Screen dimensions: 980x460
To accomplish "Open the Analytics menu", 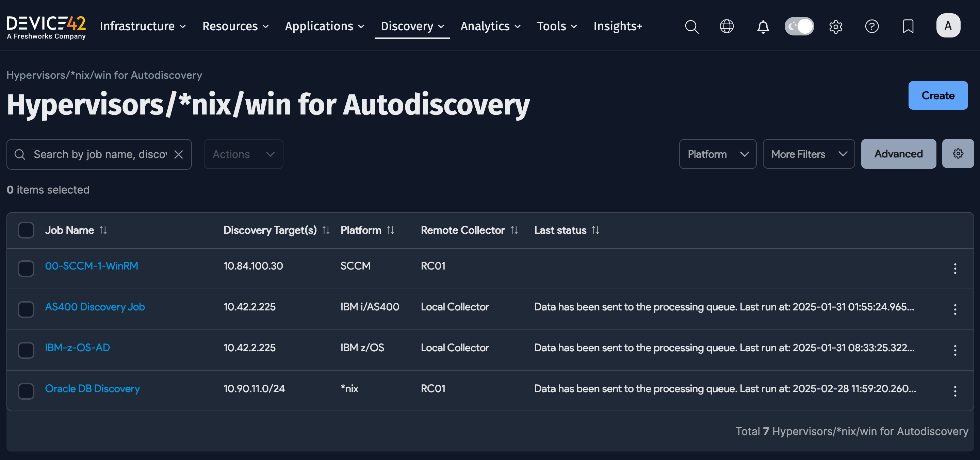I will click(490, 26).
